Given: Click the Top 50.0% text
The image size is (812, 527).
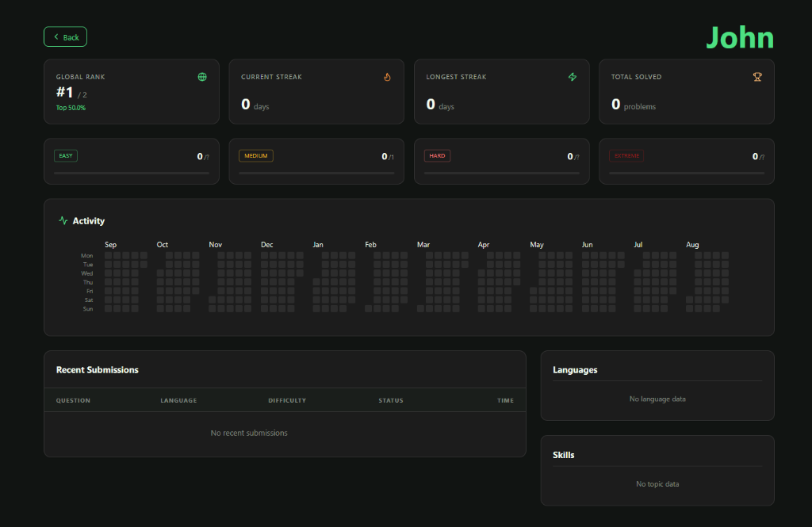Looking at the screenshot, I should pos(71,108).
